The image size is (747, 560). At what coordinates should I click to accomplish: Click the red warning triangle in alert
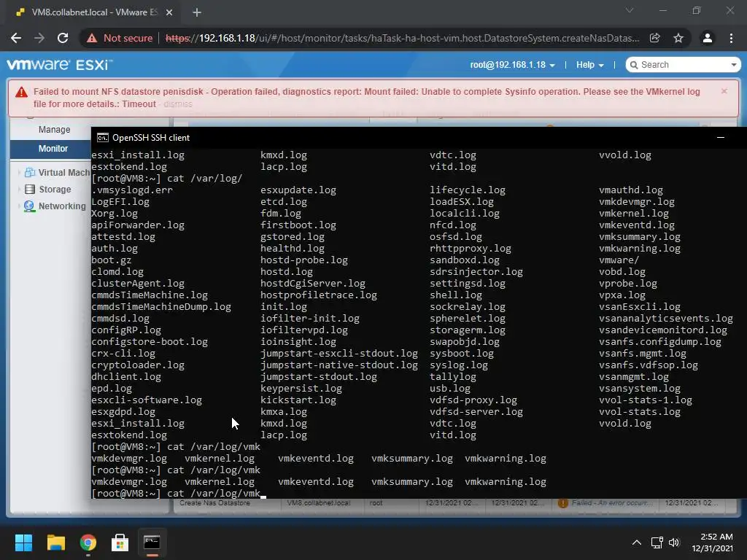21,92
